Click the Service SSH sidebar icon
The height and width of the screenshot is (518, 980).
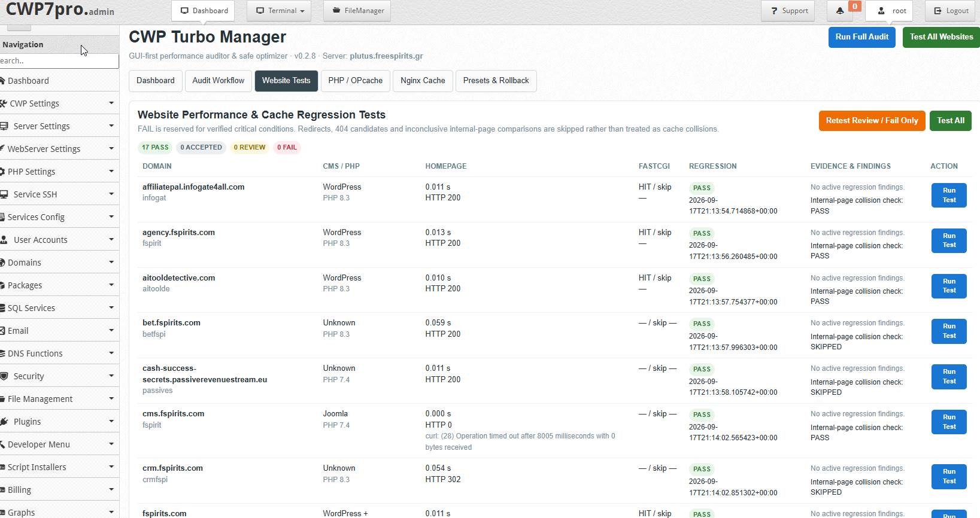(x=5, y=194)
